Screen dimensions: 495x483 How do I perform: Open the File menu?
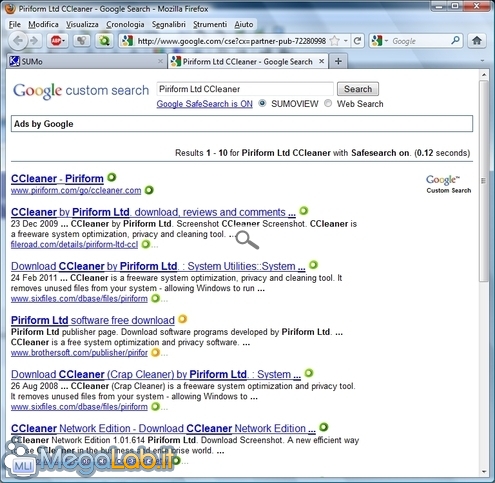15,24
